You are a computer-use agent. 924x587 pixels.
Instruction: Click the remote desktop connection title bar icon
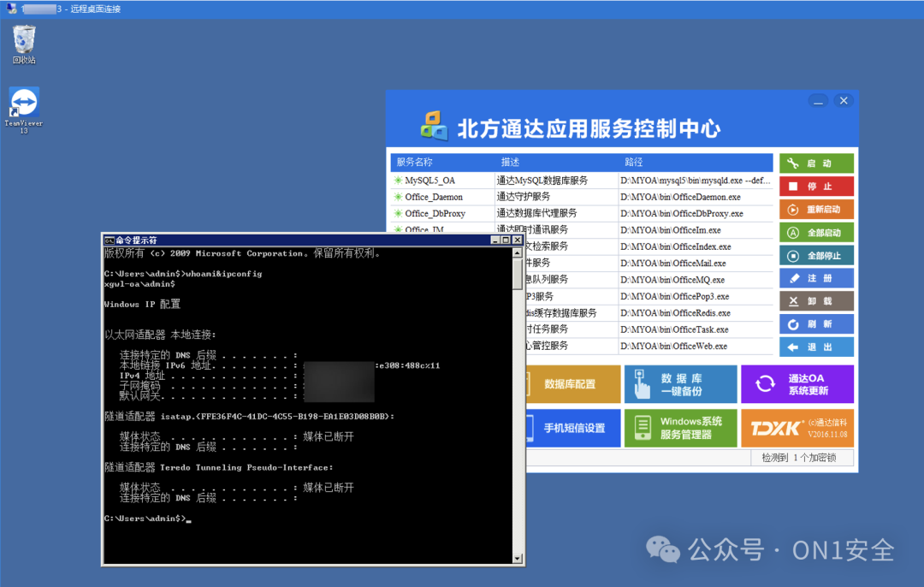click(x=11, y=9)
